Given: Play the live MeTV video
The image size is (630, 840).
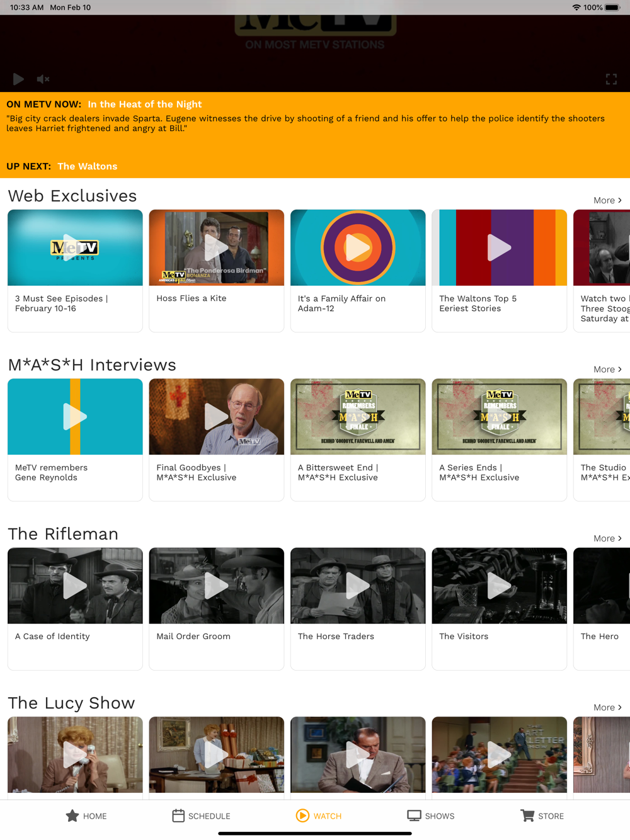Looking at the screenshot, I should [18, 79].
